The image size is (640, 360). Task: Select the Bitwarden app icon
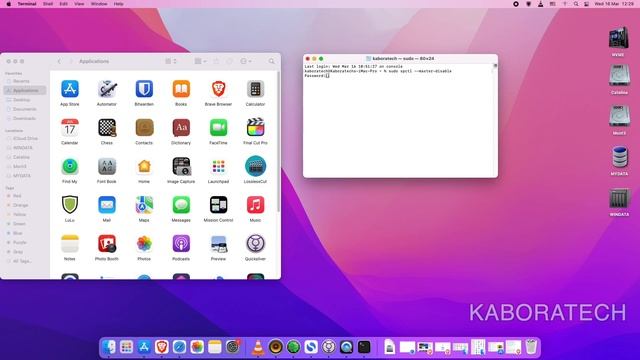pyautogui.click(x=144, y=89)
